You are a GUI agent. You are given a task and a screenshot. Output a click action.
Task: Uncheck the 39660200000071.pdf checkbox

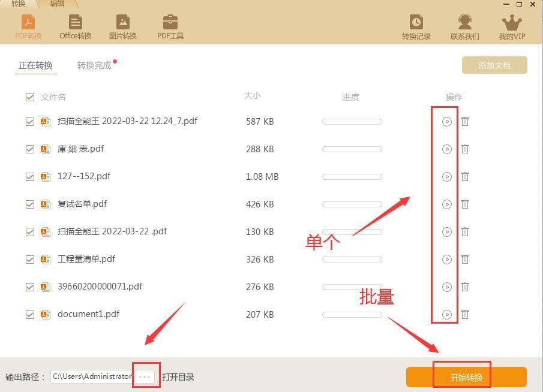coord(30,287)
